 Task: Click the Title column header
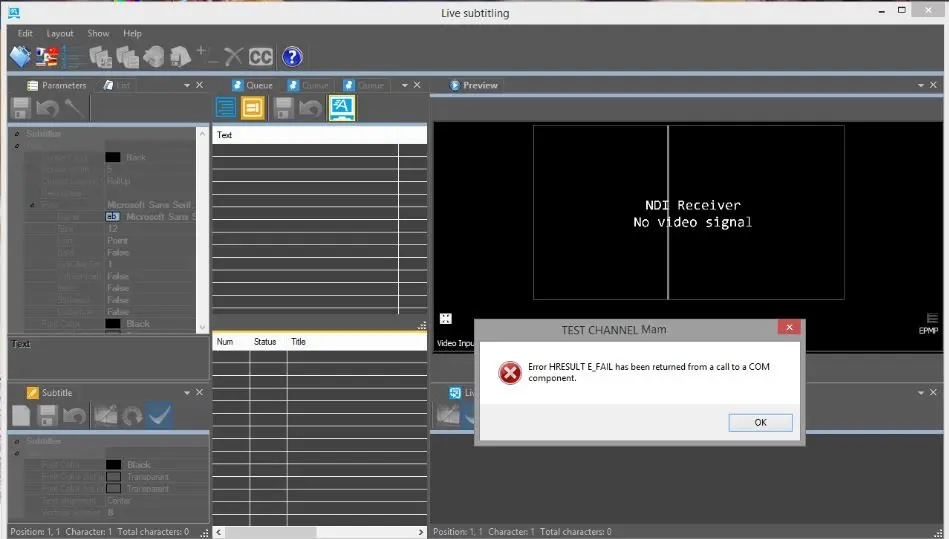tap(298, 342)
